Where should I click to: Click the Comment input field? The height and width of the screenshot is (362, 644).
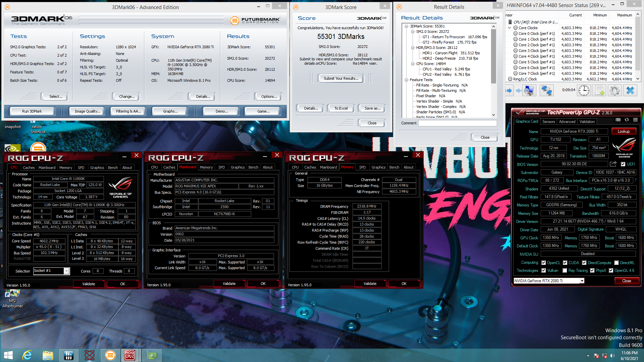tap(458, 123)
